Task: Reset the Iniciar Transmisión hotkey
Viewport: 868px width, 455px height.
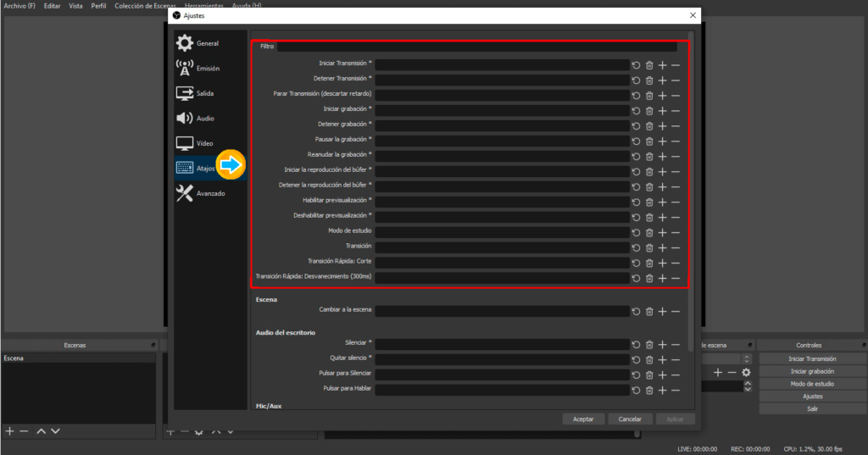Action: [x=637, y=64]
